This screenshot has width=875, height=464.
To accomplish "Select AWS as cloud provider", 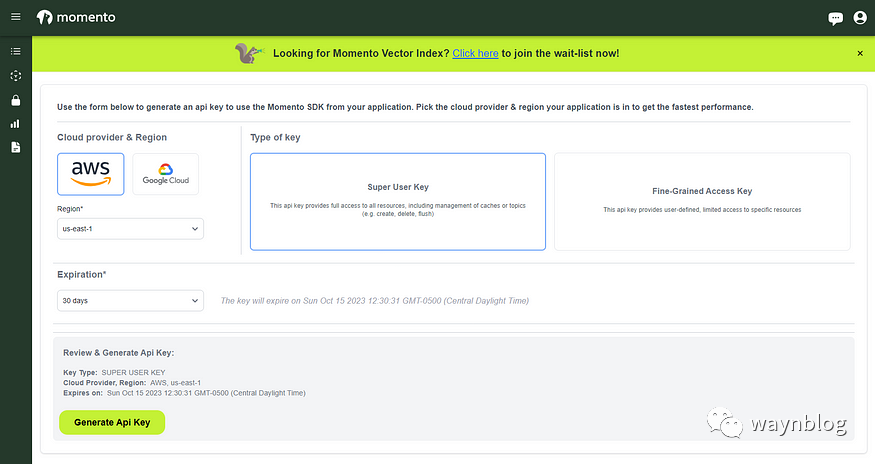I will pos(90,174).
